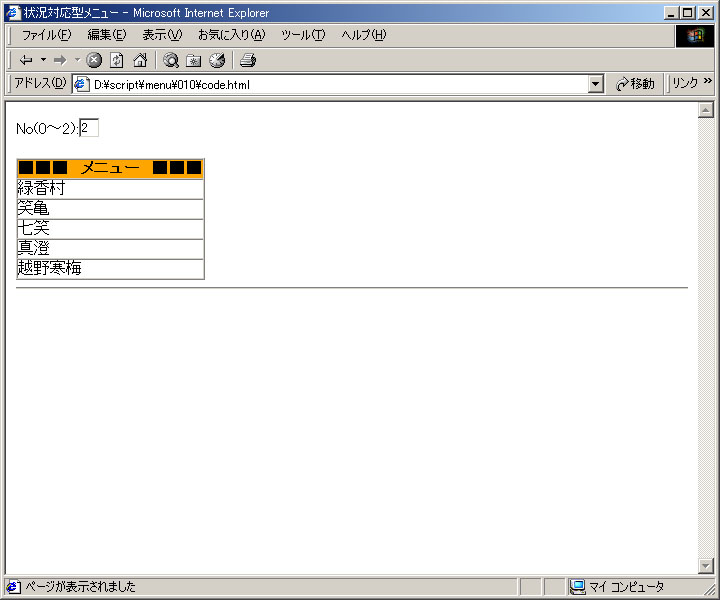The height and width of the screenshot is (600, 720).
Task: Select the 越野寒梅 menu row
Action: (110, 269)
